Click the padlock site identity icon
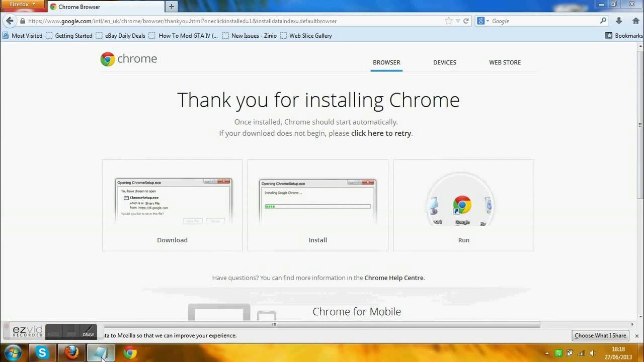The width and height of the screenshot is (644, 362). [x=22, y=21]
